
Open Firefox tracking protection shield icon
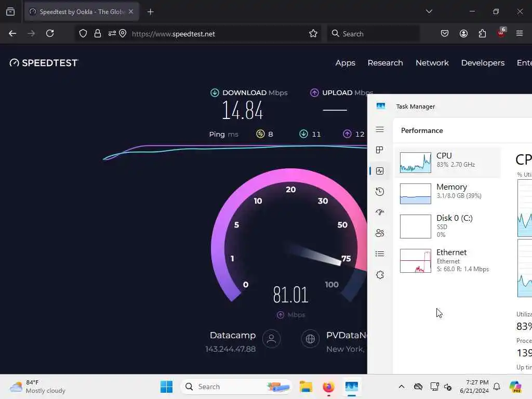click(x=83, y=33)
